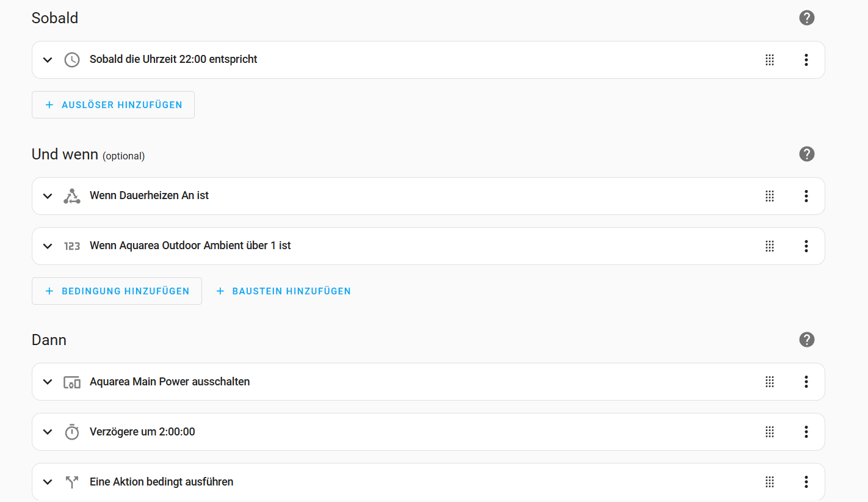This screenshot has width=868, height=502.
Task: Expand the Aquarea Main Power ausschalten action
Action: tap(48, 382)
